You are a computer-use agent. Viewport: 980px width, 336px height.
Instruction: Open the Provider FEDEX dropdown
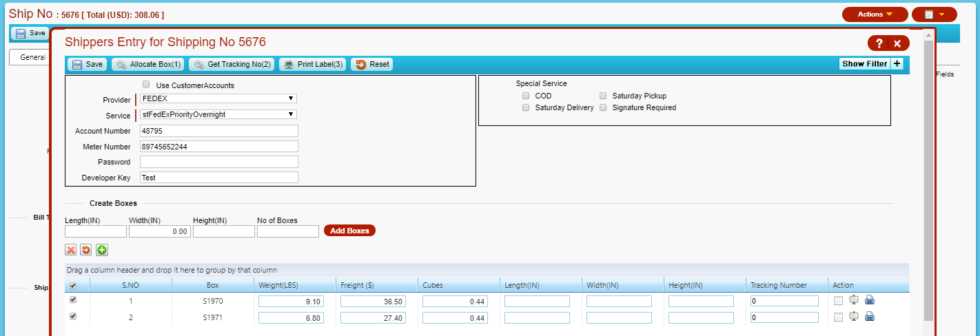218,98
